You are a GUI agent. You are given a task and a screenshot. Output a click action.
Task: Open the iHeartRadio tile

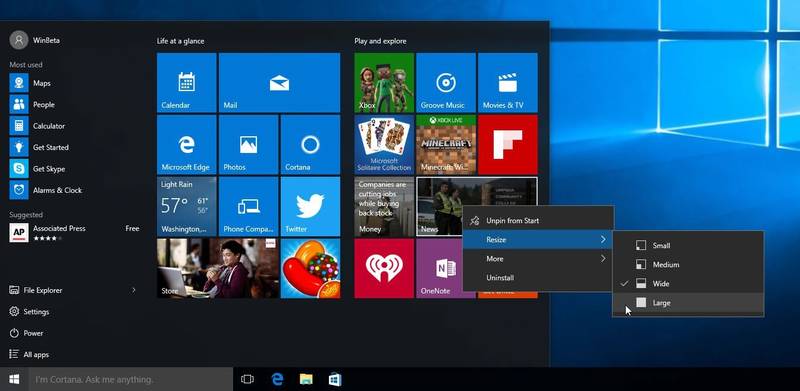(384, 268)
